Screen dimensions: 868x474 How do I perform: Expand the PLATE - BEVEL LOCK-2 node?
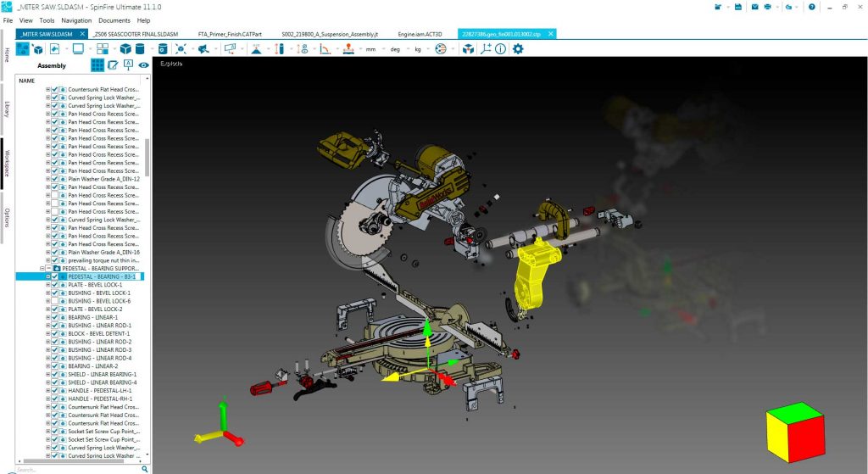click(48, 309)
